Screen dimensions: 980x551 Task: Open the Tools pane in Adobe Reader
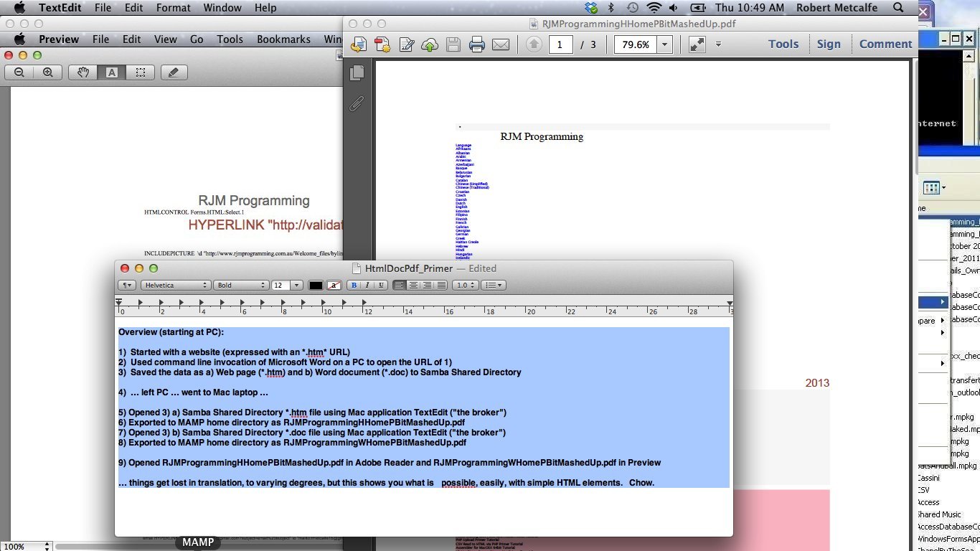tap(783, 44)
